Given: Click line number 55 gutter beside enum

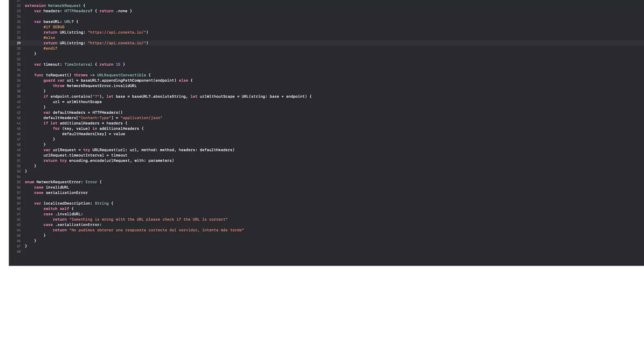Looking at the screenshot, I should (x=19, y=182).
